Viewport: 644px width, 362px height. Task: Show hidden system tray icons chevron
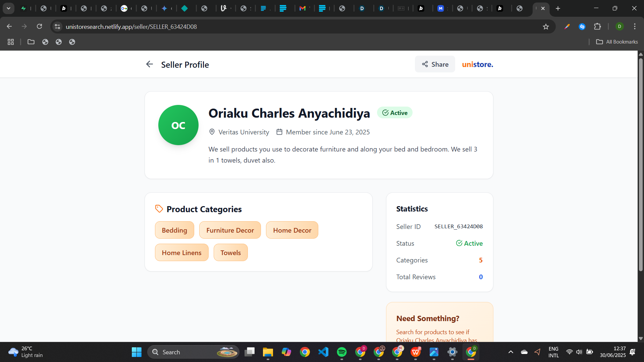[511, 352]
